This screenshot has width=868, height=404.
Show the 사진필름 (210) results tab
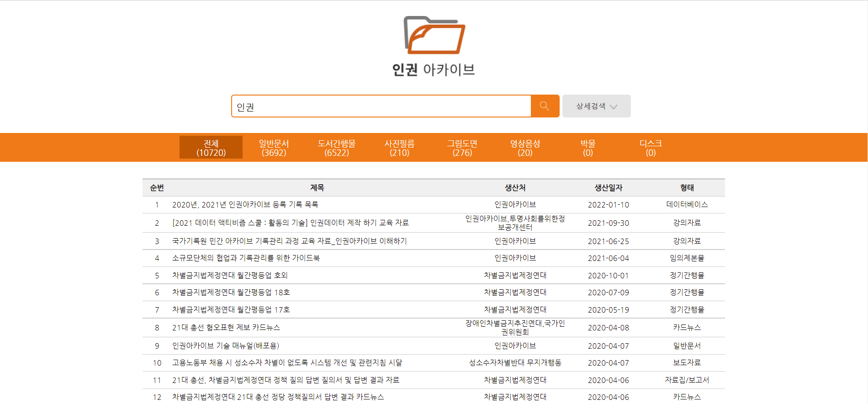pyautogui.click(x=399, y=148)
